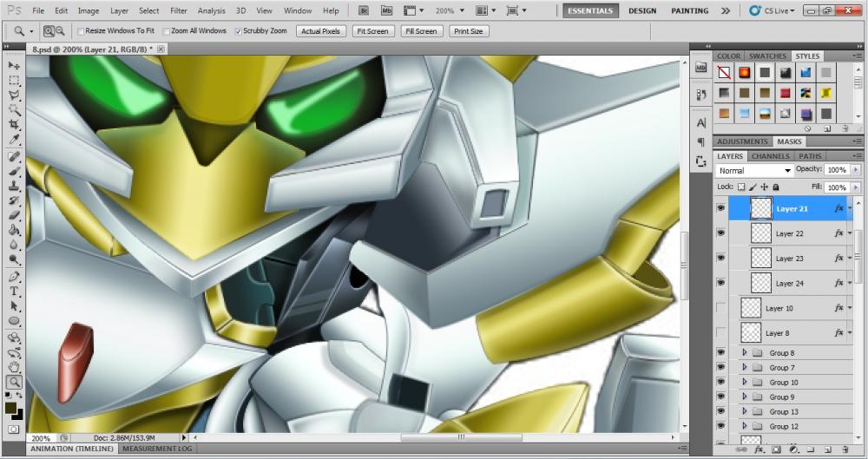
Task: Click the Paint Bucket tool
Action: click(14, 231)
